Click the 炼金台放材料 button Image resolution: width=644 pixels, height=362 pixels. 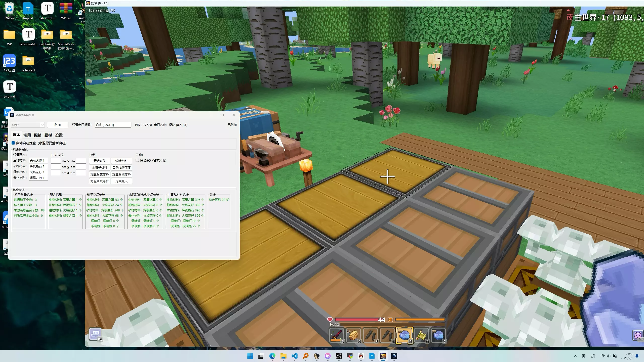point(100,174)
